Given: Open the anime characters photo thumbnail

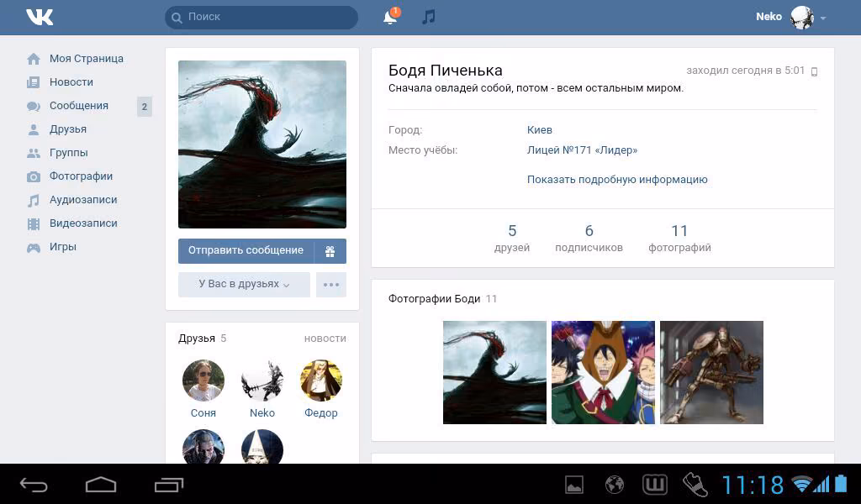Looking at the screenshot, I should tap(603, 372).
